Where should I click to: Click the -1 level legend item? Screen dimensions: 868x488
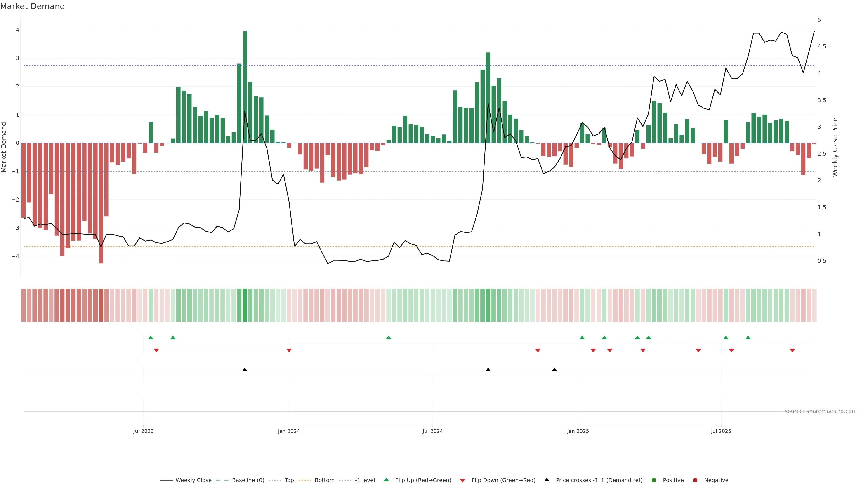point(365,480)
